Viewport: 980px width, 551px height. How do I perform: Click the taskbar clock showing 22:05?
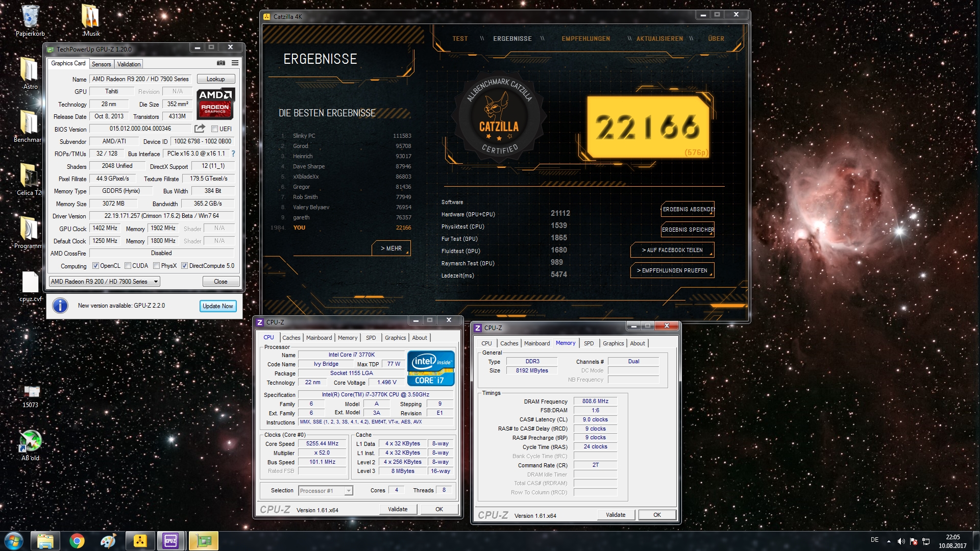[952, 541]
